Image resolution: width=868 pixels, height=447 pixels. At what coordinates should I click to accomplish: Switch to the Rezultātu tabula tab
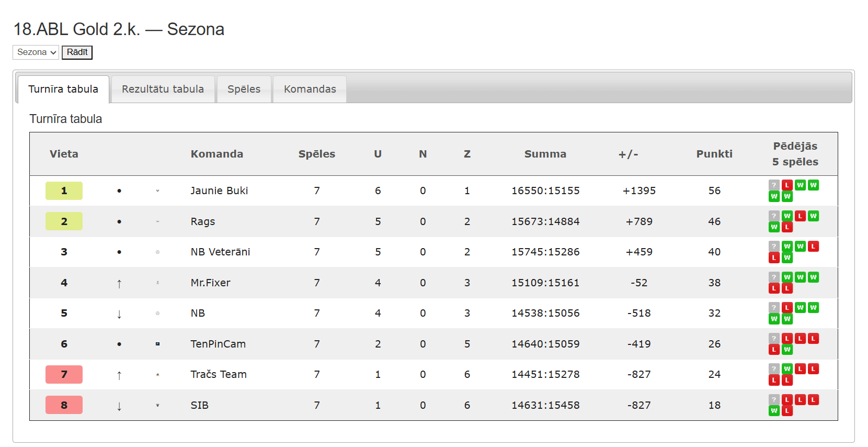(x=163, y=89)
